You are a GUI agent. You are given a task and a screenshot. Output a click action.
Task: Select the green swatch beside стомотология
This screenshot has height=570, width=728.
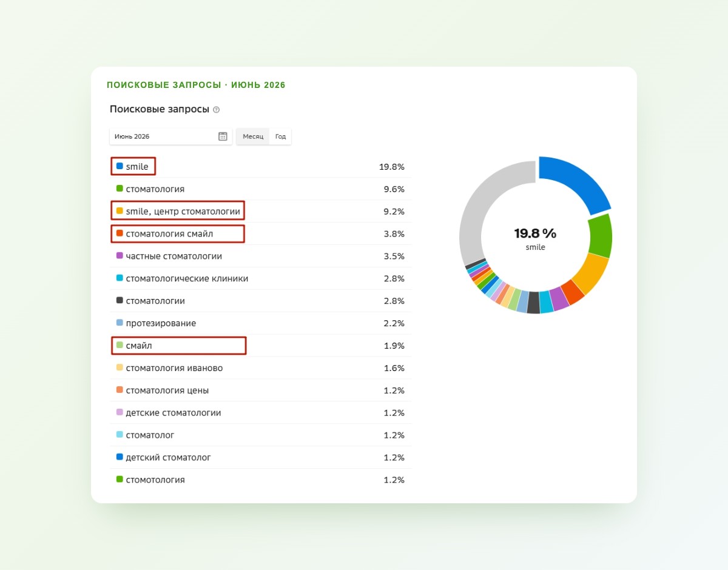tap(120, 480)
